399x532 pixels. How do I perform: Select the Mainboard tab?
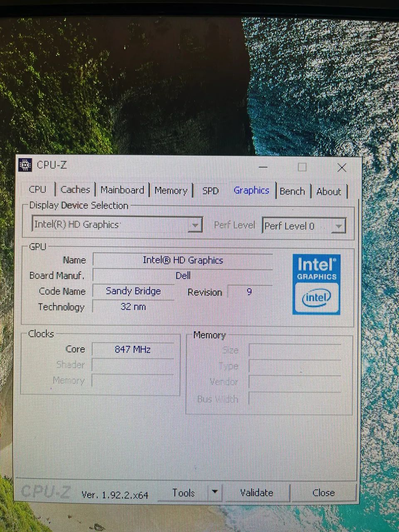(122, 190)
